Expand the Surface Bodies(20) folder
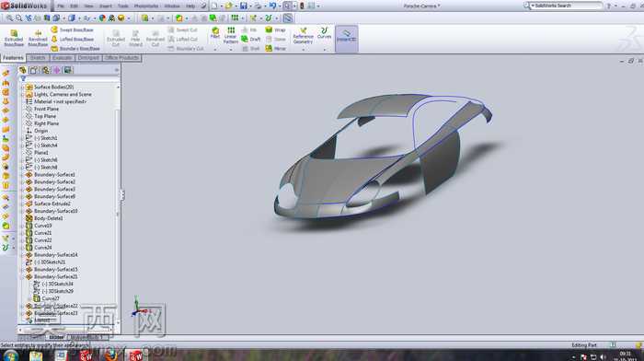The height and width of the screenshot is (361, 644). [22, 87]
